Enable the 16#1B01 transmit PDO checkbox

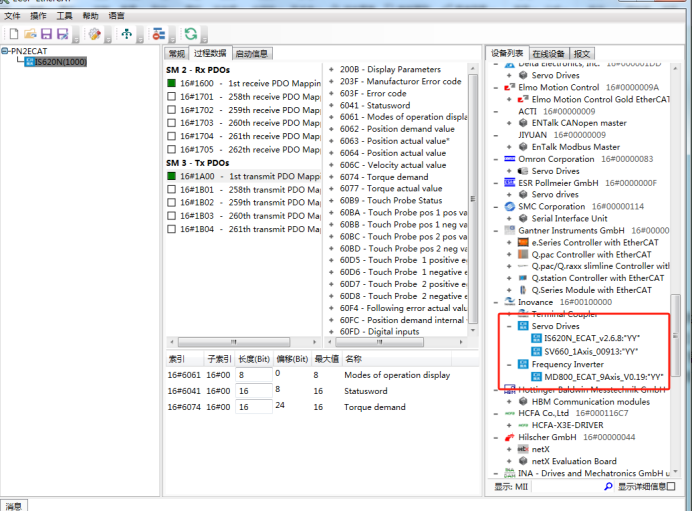click(171, 189)
